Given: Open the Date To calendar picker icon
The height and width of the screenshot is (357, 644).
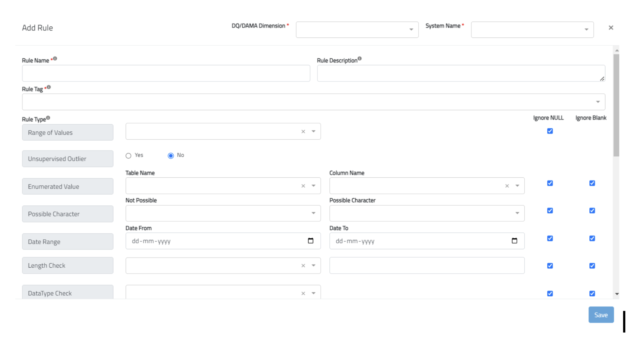Looking at the screenshot, I should [514, 241].
